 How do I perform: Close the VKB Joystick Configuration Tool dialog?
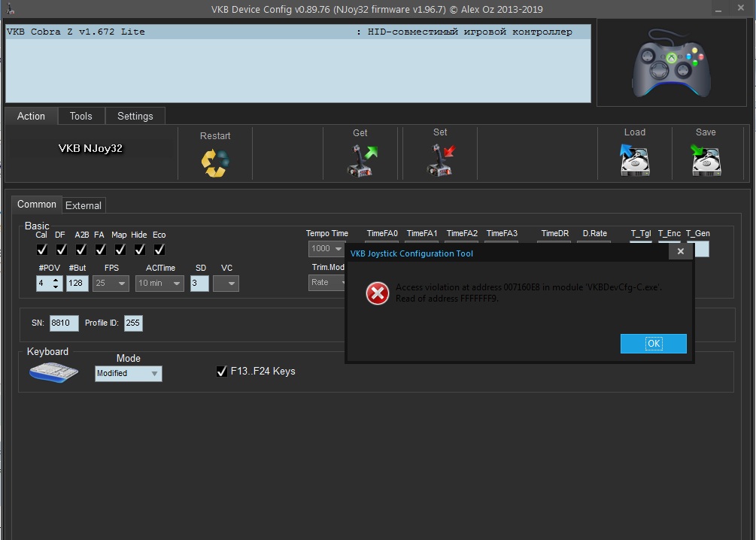[680, 251]
